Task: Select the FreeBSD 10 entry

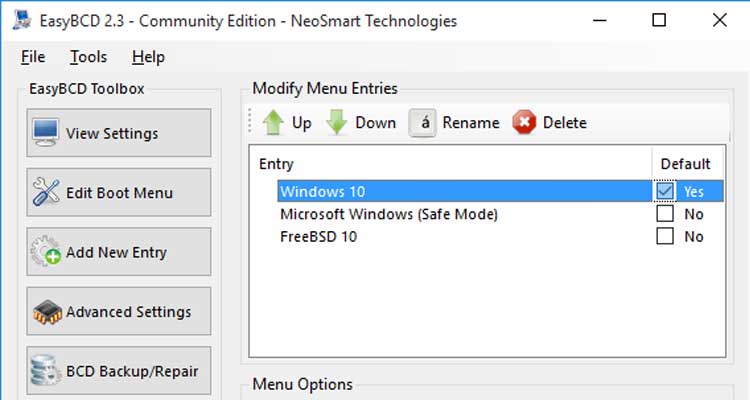Action: [319, 237]
